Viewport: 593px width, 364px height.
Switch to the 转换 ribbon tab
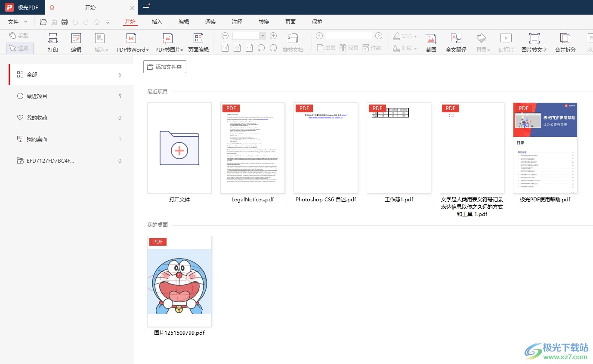point(264,22)
